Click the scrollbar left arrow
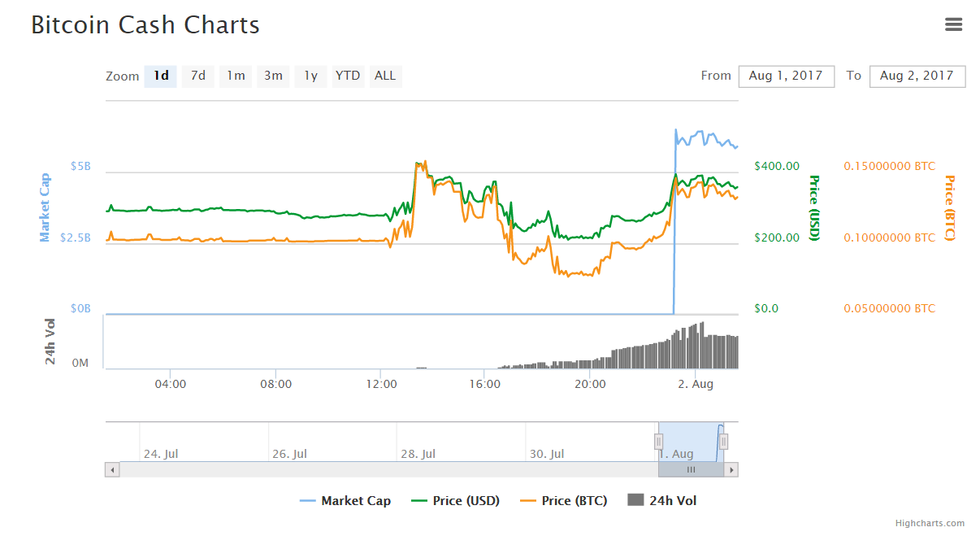Screen dimensions: 980x536 pos(112,469)
